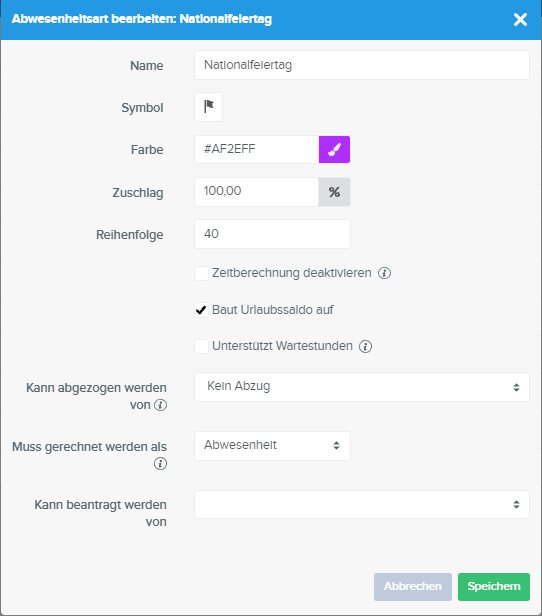Cancel with the Abbrechen button
This screenshot has height=616, width=542.
[412, 587]
